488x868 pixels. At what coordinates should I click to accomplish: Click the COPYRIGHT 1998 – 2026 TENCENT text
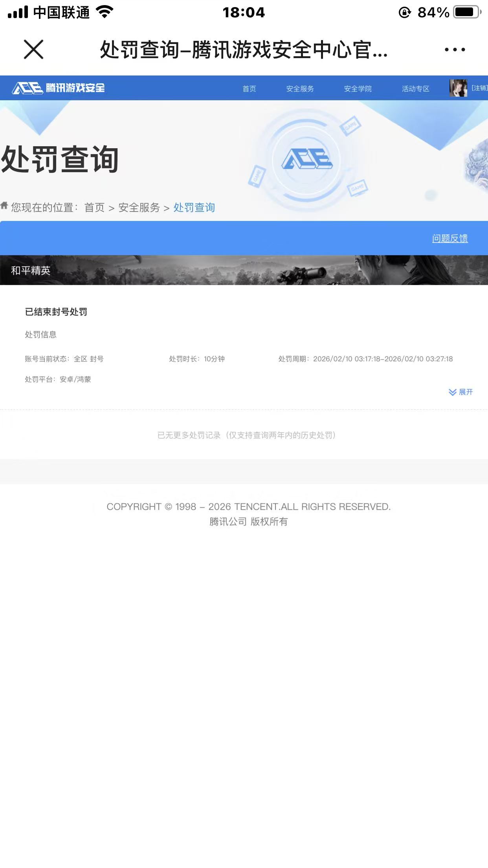click(249, 507)
